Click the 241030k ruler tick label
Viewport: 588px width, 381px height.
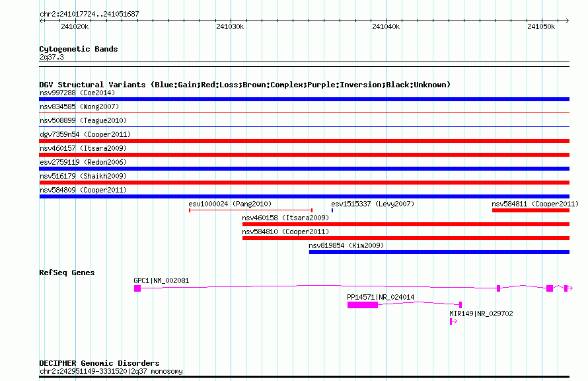230,26
